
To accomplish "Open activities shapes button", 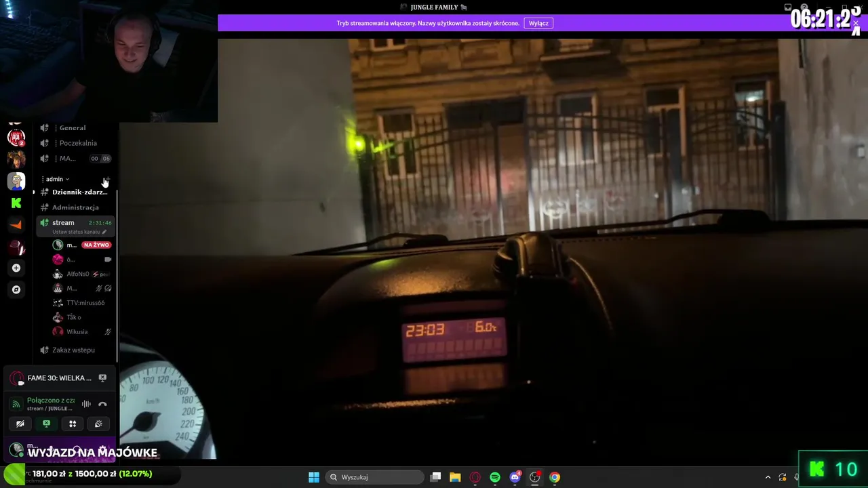I will tap(73, 424).
